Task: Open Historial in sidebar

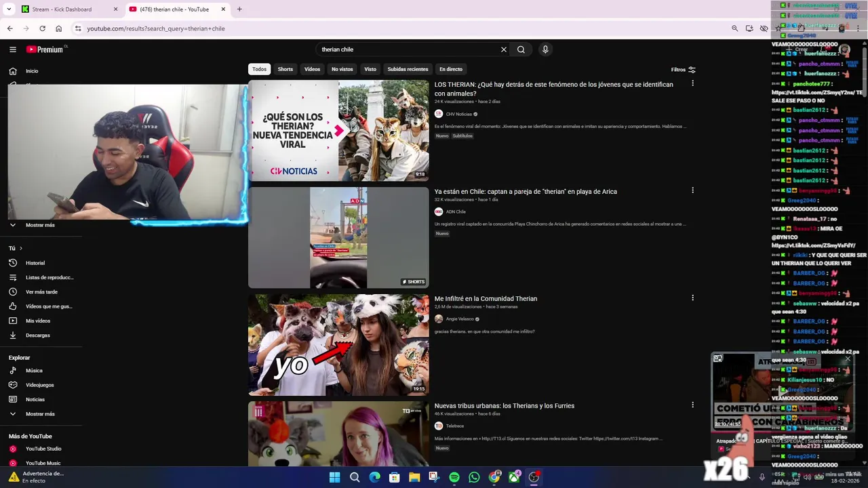Action: pos(35,263)
